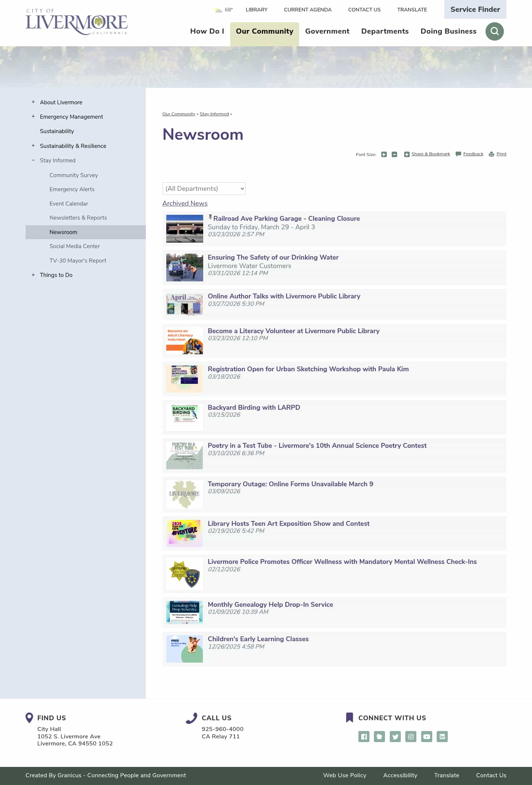Viewport: 532px width, 785px height.
Task: Click Translate in top bar
Action: [412, 10]
